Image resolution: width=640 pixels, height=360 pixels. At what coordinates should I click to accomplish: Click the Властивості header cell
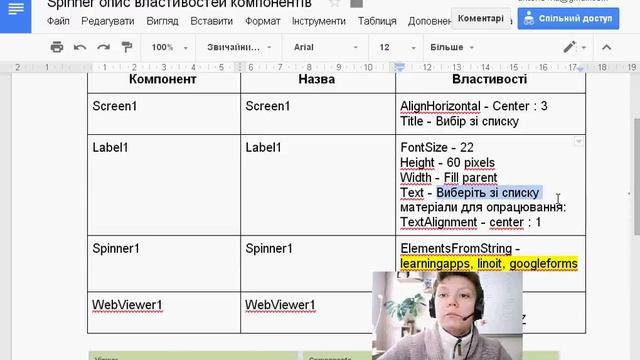(x=489, y=79)
